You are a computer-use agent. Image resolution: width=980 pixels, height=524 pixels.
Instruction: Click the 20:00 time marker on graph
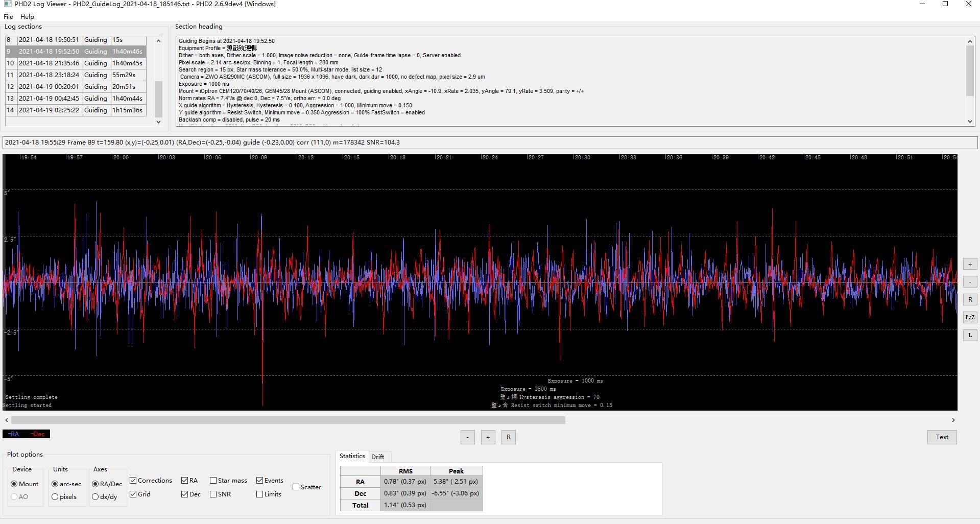click(121, 157)
